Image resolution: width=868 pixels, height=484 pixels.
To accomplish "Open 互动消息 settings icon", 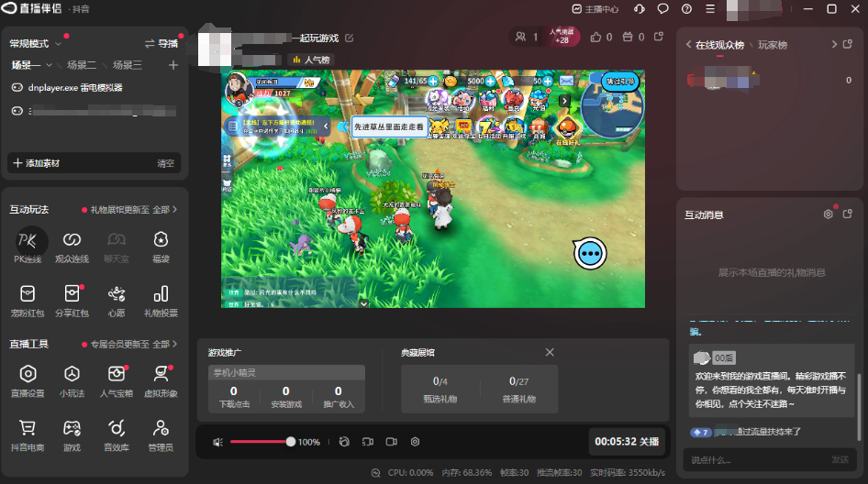I will [829, 214].
